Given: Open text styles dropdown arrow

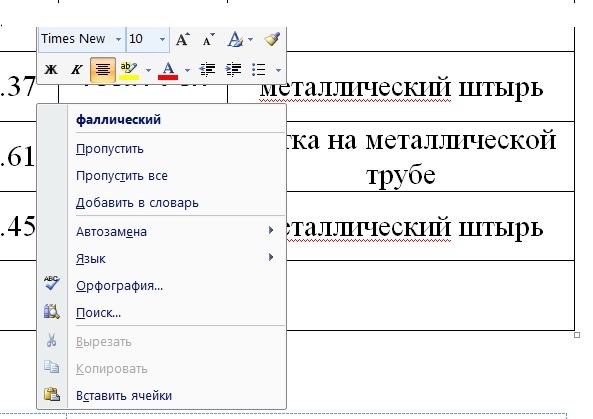Looking at the screenshot, I should 250,39.
